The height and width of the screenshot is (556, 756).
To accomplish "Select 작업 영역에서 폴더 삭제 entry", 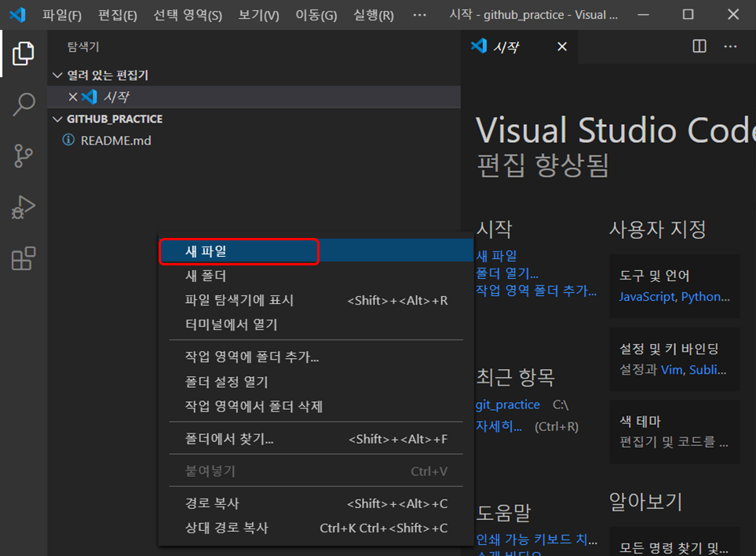I will [316, 407].
